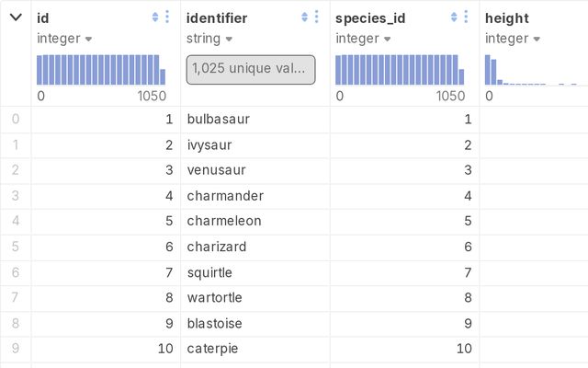Collapse the column summaries with top-left chevron

point(16,17)
